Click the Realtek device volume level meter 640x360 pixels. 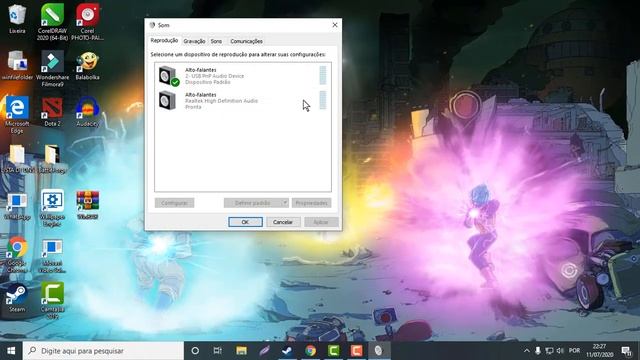coord(323,100)
